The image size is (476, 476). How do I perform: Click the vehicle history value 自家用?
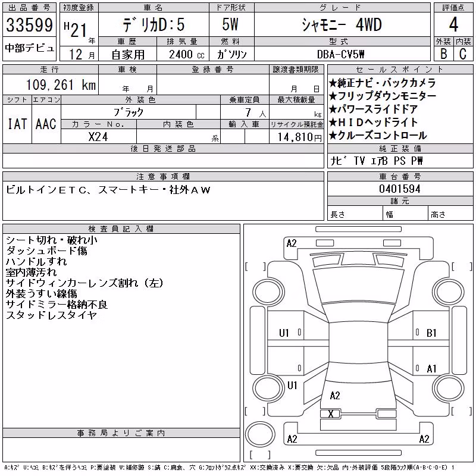click(128, 55)
